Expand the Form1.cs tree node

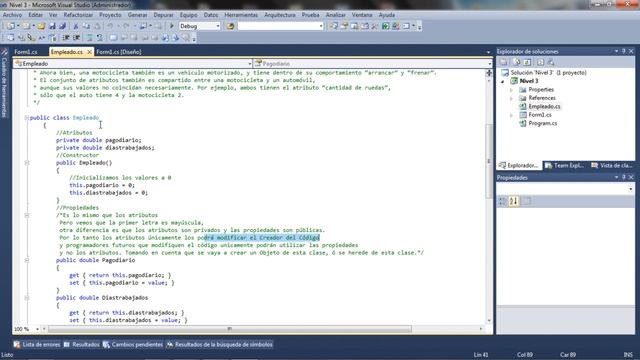tap(511, 115)
